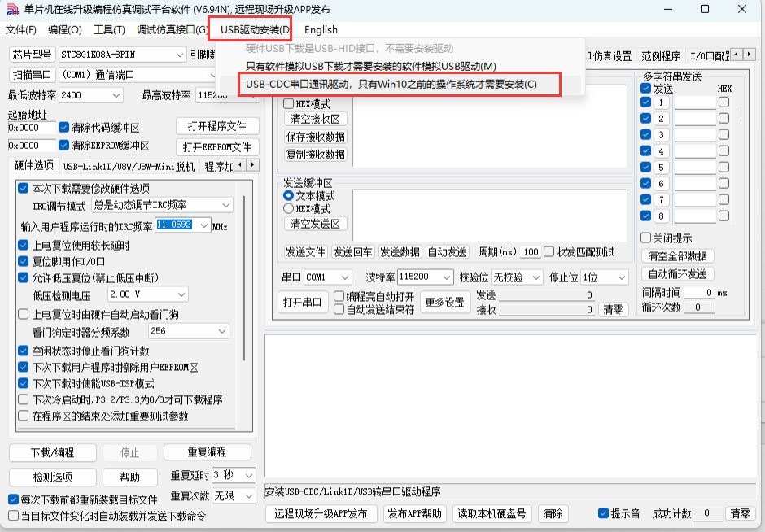Select HEX模式 radio in send buffer
Image resolution: width=765 pixels, height=532 pixels.
[288, 209]
